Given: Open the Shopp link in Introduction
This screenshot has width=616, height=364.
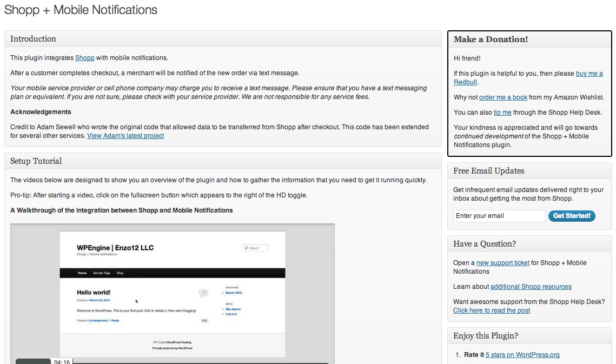Looking at the screenshot, I should 84,58.
